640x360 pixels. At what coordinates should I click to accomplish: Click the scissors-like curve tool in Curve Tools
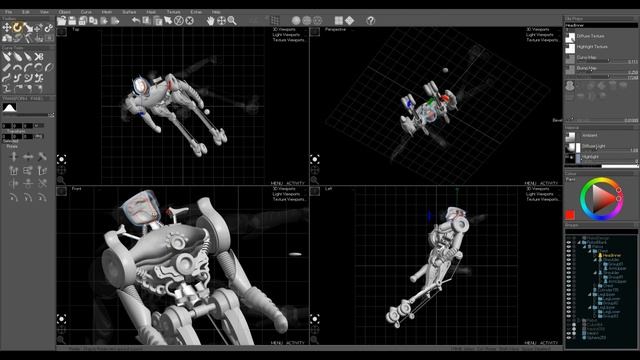pyautogui.click(x=39, y=57)
